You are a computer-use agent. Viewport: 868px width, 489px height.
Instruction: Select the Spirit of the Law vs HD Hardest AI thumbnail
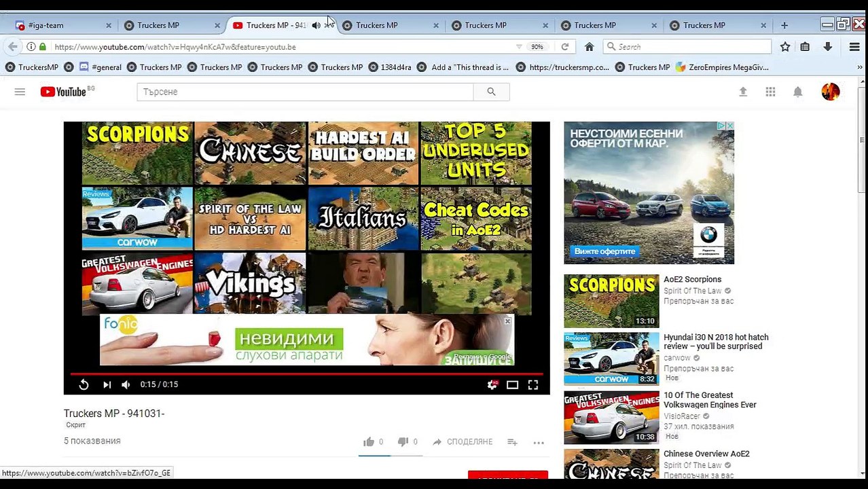click(x=250, y=219)
